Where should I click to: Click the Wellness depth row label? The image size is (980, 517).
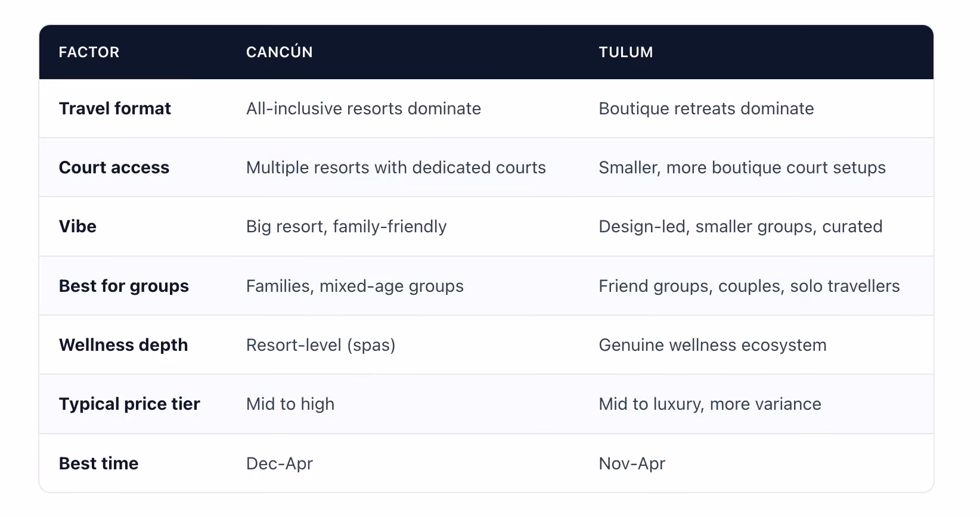point(123,345)
